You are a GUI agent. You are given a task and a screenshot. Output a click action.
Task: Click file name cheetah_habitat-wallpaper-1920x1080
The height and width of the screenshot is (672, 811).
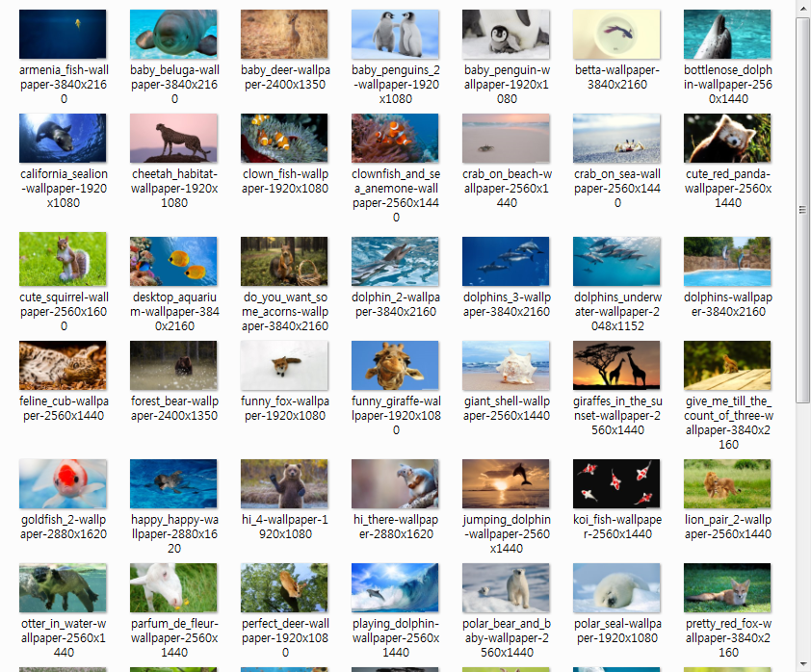pyautogui.click(x=174, y=188)
